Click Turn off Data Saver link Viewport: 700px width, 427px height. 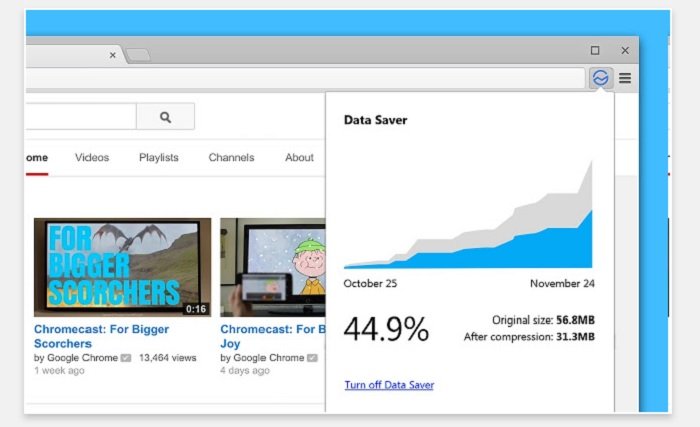click(x=389, y=385)
